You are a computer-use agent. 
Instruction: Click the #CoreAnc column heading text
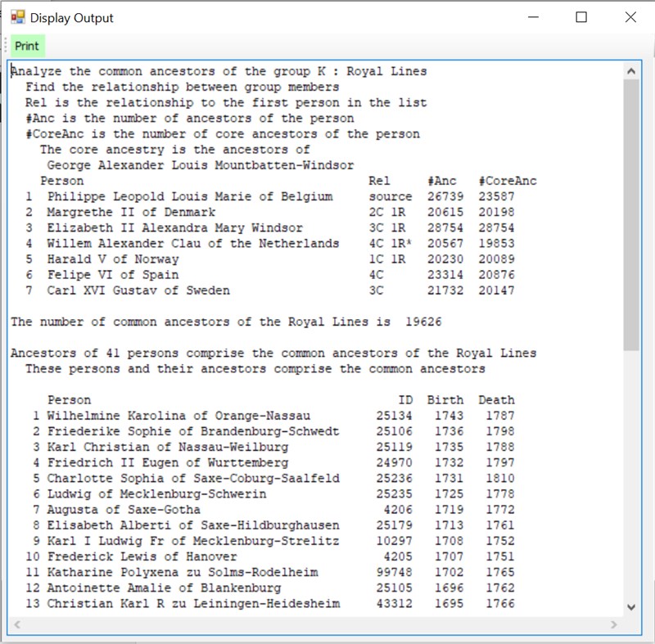[x=507, y=180]
